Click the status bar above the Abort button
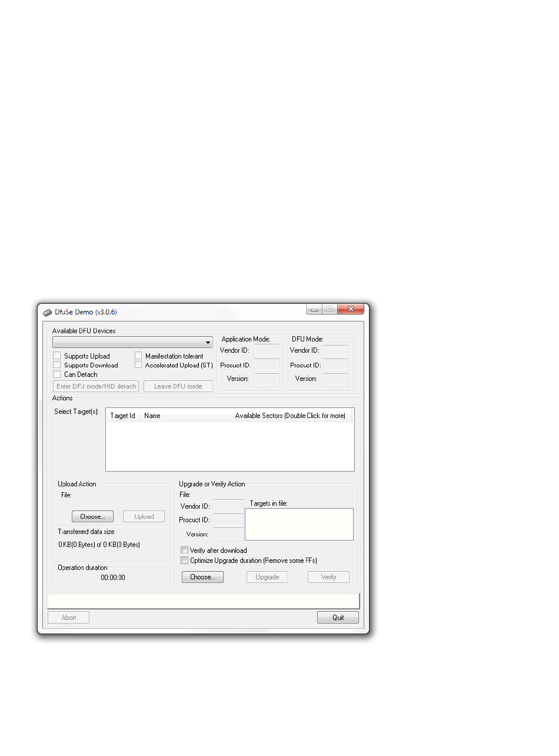Image resolution: width=559 pixels, height=756 pixels. coord(204,601)
